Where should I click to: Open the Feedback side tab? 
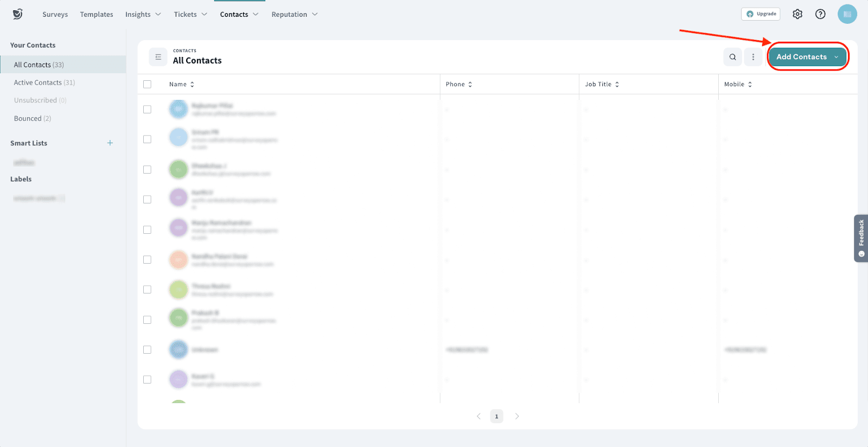pos(861,239)
